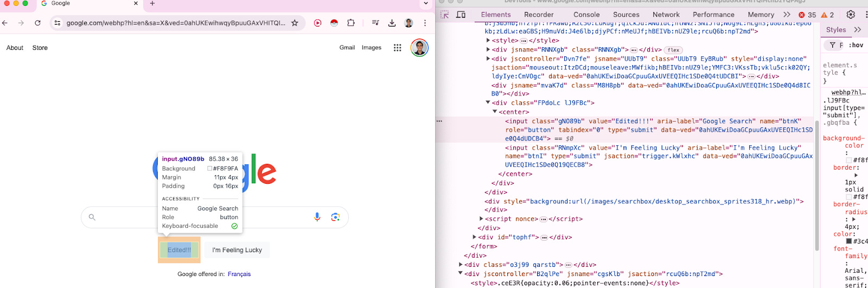Open the Gmail link
Image resolution: width=868 pixels, height=288 pixels.
(x=347, y=48)
